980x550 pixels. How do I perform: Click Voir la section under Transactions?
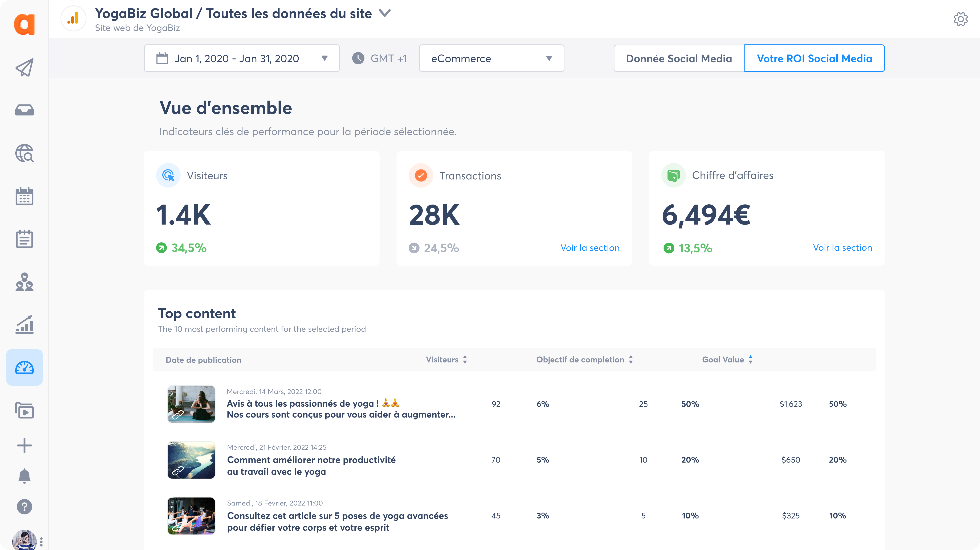tap(590, 248)
